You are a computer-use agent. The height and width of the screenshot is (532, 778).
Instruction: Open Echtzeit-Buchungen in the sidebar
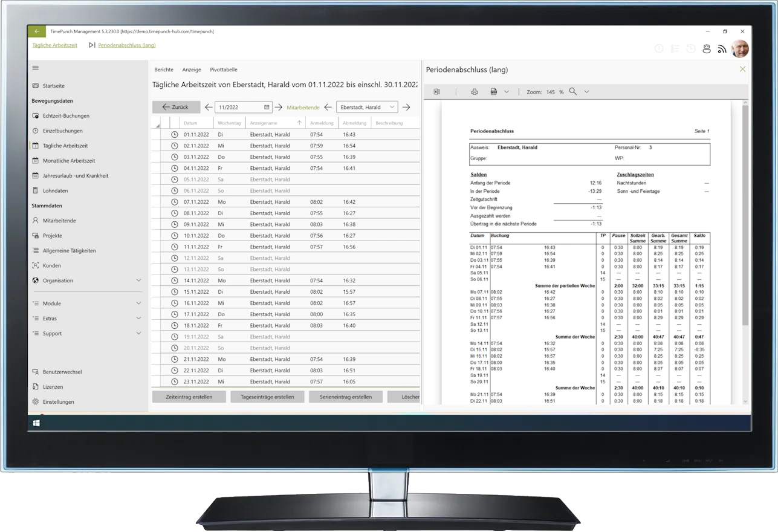(x=61, y=115)
